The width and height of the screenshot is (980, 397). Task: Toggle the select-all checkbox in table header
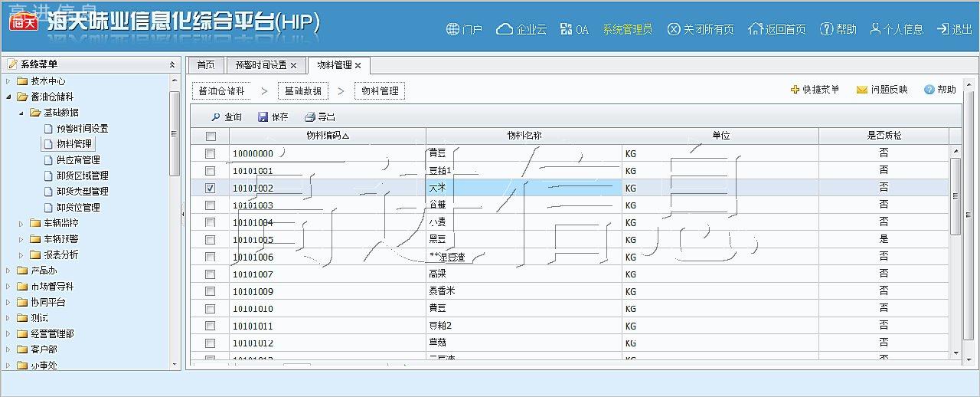[211, 136]
